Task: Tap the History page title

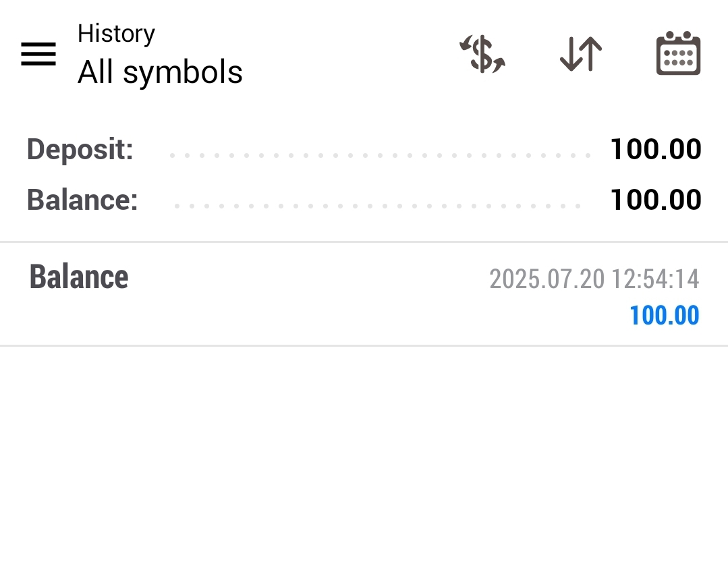Action: pyautogui.click(x=116, y=34)
